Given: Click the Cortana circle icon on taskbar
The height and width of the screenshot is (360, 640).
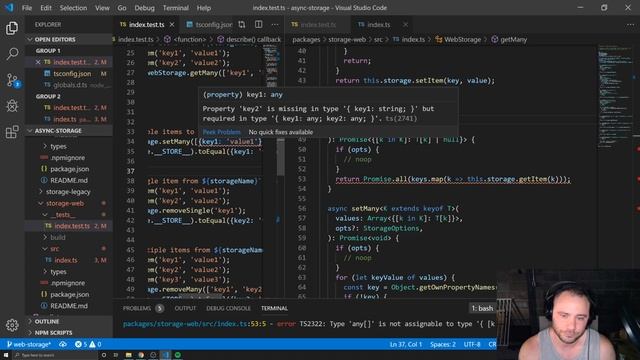Looking at the screenshot, I should tap(104, 355).
